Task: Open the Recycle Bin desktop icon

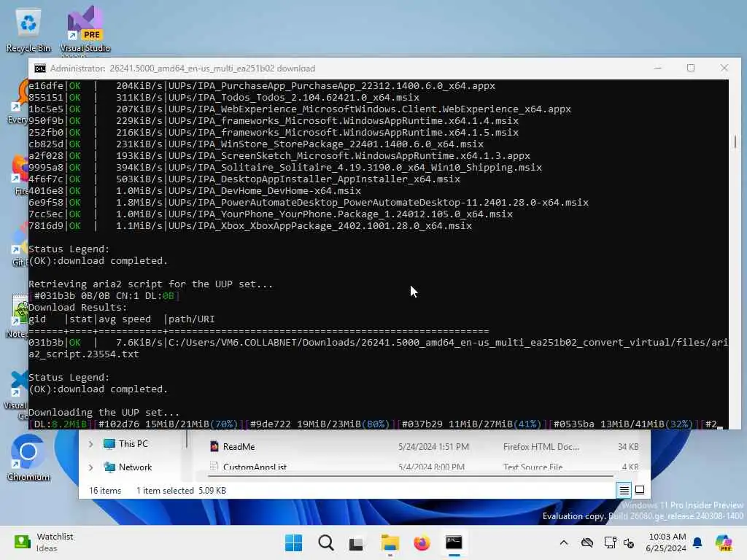Action: [x=28, y=30]
